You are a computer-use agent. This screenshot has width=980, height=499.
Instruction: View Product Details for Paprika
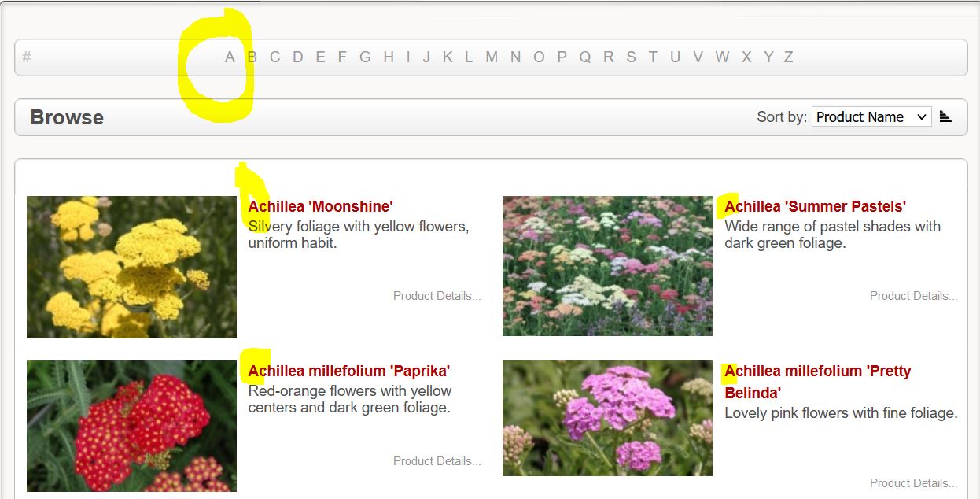437,461
